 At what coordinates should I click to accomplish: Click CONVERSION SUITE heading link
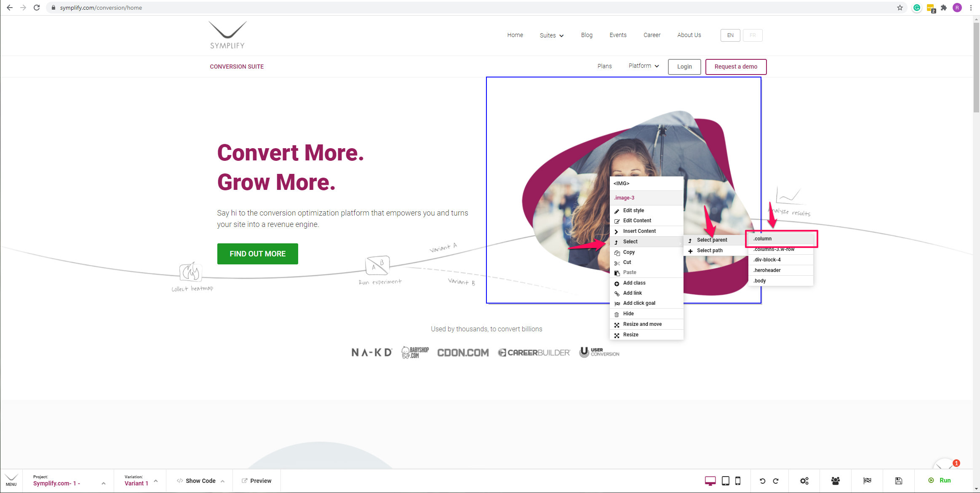[x=237, y=67]
